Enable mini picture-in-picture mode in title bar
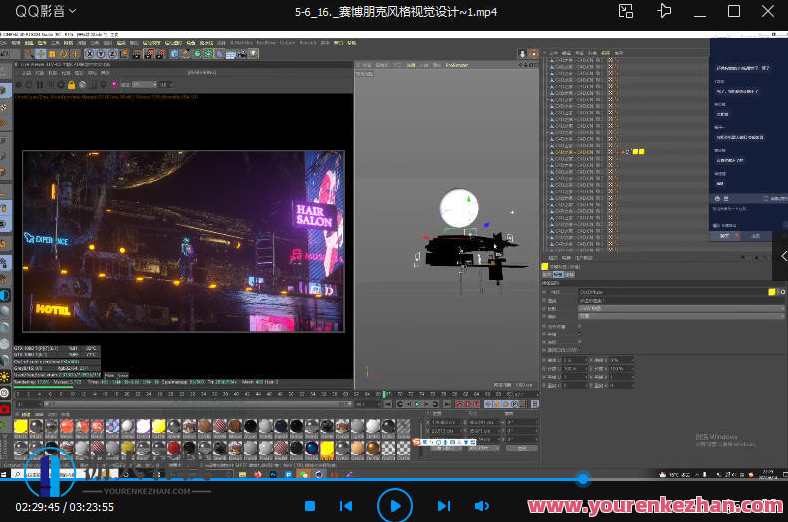The height and width of the screenshot is (522, 788). click(626, 11)
